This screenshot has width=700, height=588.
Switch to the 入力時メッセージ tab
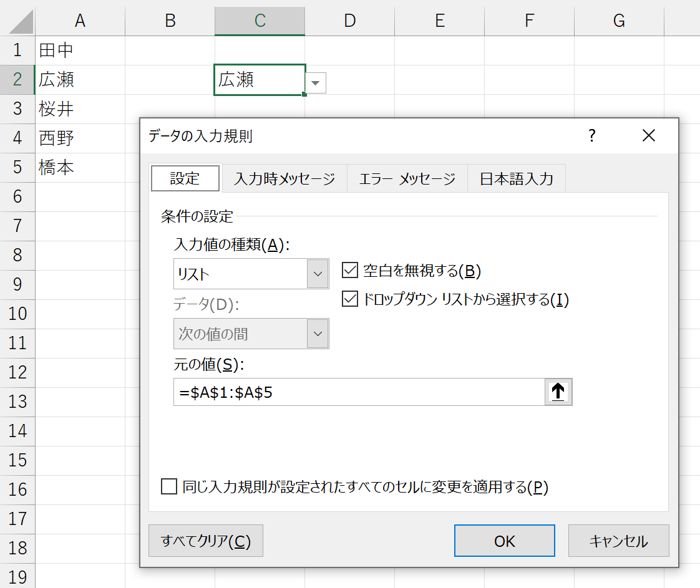pyautogui.click(x=284, y=179)
